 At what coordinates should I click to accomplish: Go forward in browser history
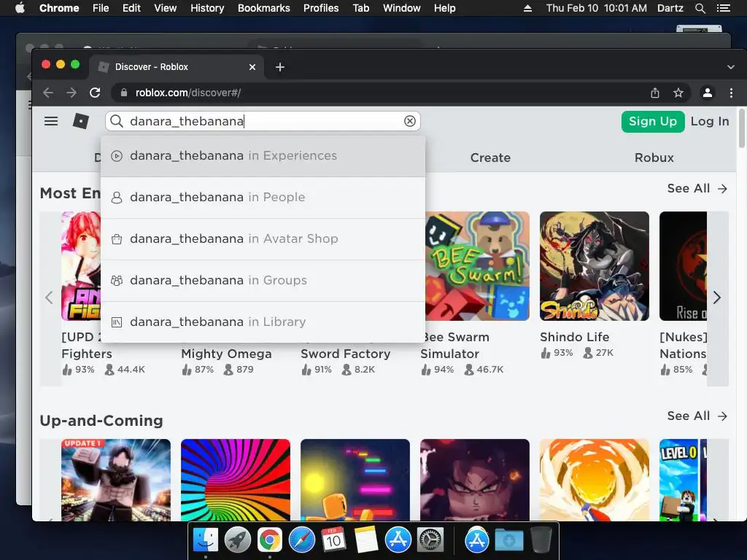pos(71,93)
